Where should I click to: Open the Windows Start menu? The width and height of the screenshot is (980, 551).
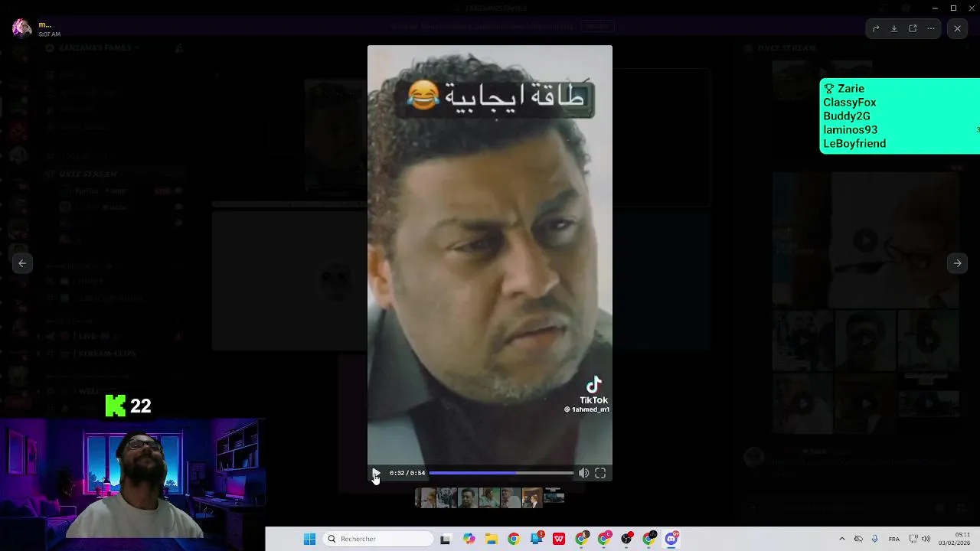309,539
